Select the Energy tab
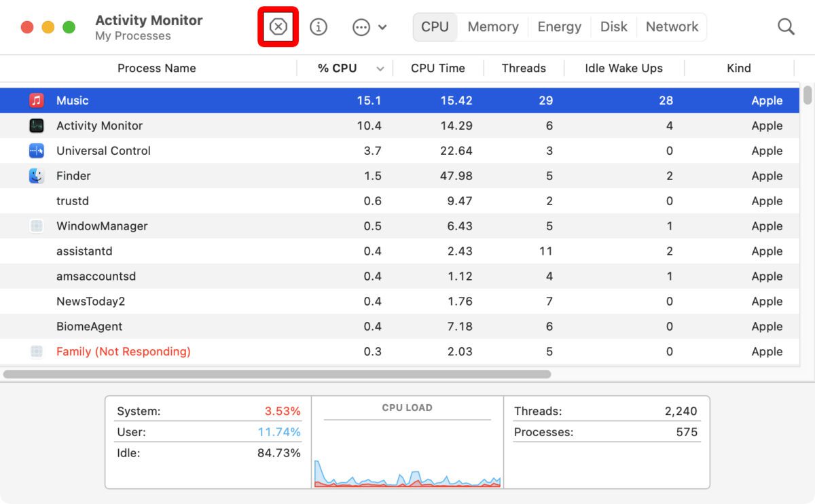 559,26
